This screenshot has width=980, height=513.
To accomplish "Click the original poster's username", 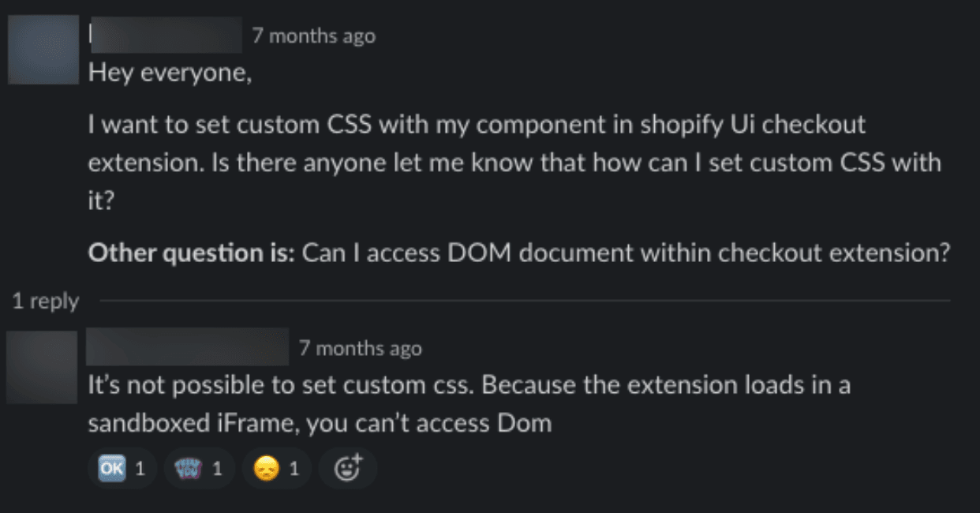I will pos(166,35).
